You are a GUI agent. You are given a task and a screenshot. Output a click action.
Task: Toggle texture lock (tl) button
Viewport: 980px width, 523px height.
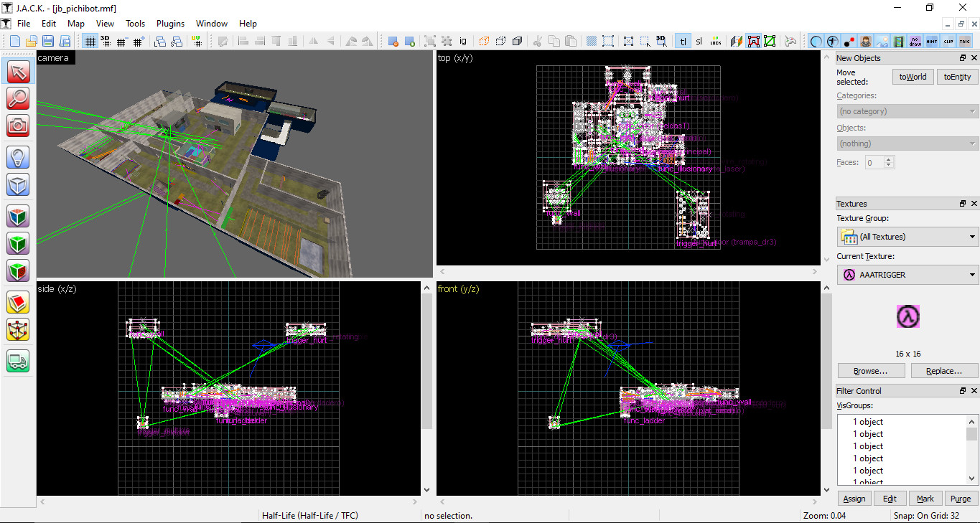683,42
